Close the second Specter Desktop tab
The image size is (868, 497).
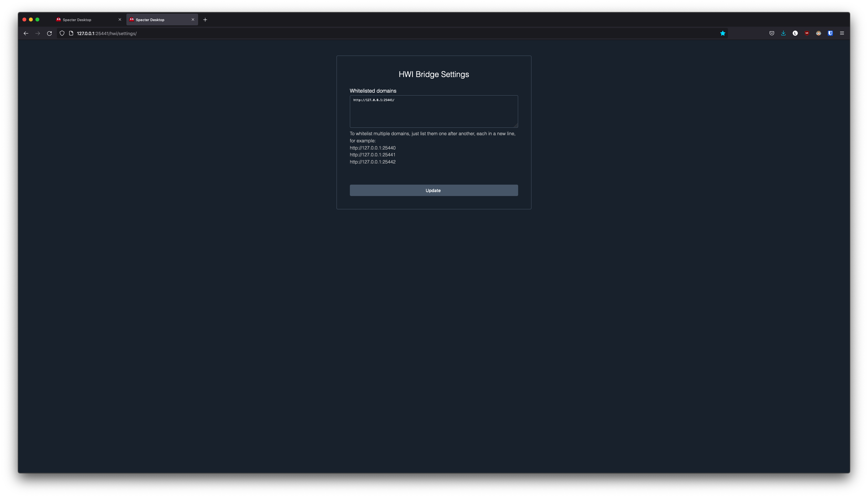(x=193, y=20)
